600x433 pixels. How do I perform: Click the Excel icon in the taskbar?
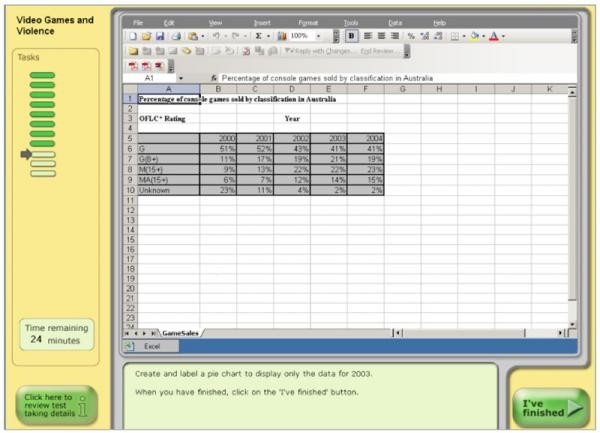[x=130, y=346]
